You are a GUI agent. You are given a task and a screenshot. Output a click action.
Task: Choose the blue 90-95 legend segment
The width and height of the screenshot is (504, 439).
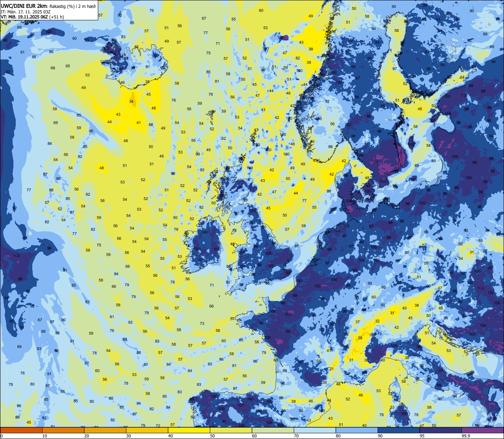[x=398, y=430]
